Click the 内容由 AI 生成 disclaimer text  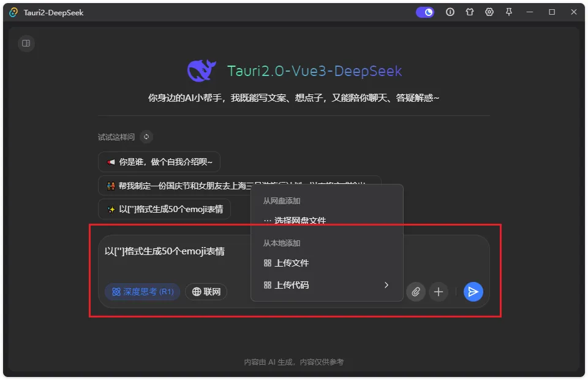(x=294, y=362)
